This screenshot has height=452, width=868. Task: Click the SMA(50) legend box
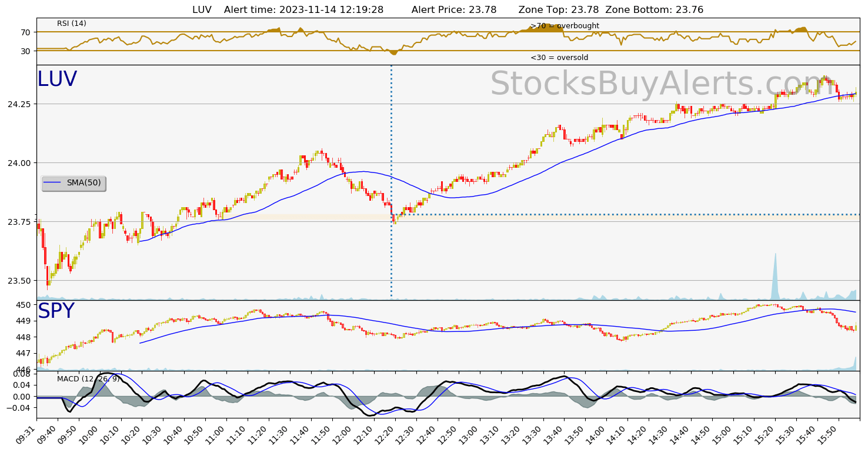(x=74, y=183)
